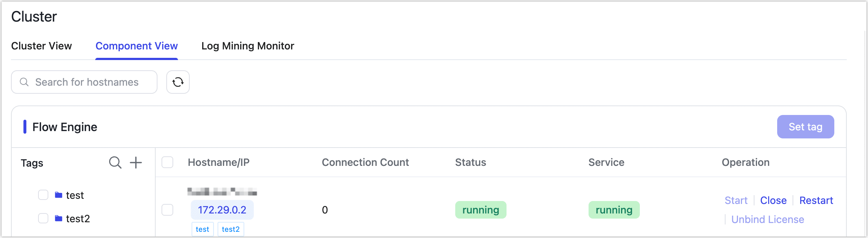868x238 pixels.
Task: Click the search icon in Tags panel
Action: tap(115, 162)
